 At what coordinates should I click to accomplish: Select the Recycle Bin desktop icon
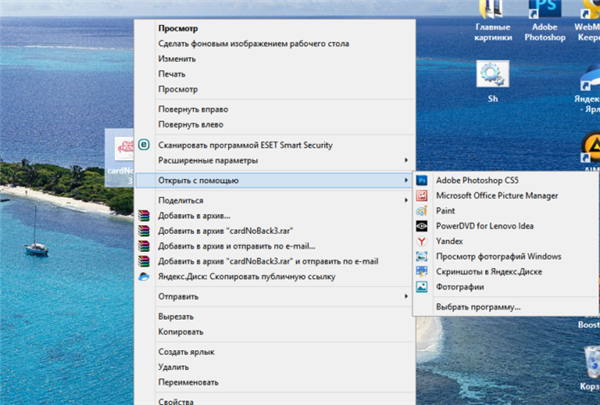(592, 368)
